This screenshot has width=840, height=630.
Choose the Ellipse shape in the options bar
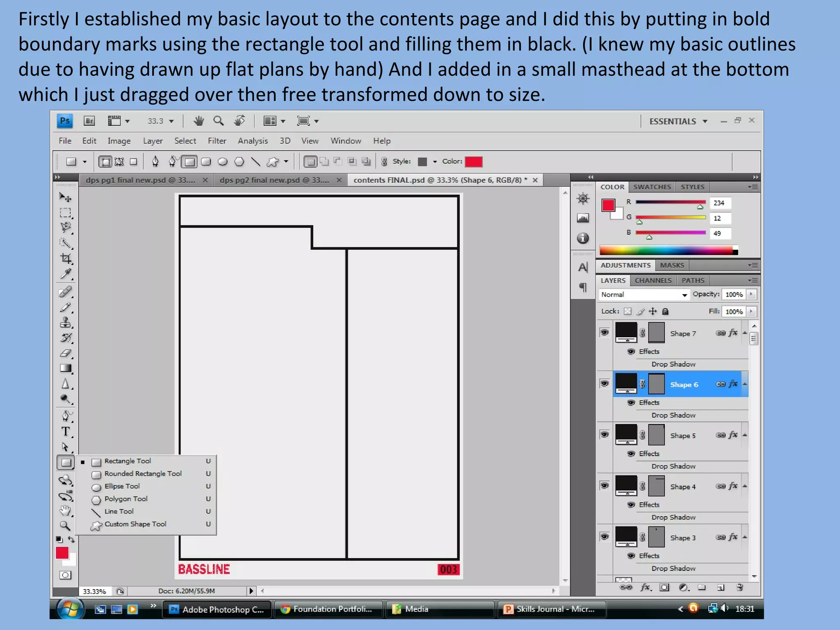pyautogui.click(x=223, y=162)
